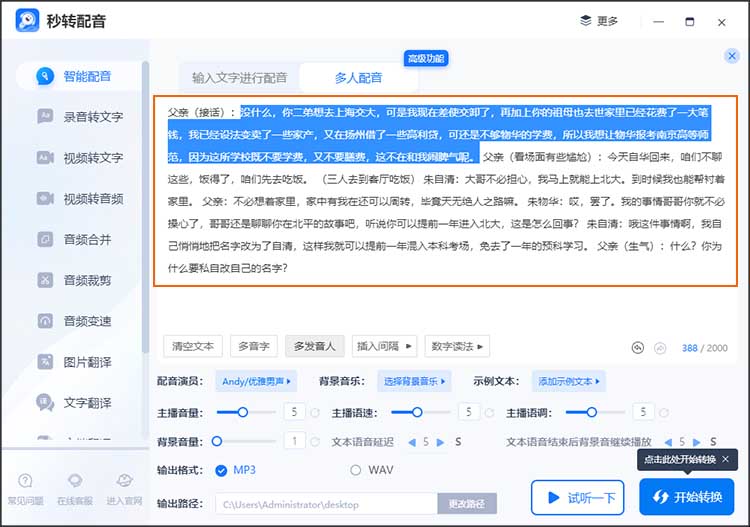Open the Andy/优雅男声 voice actor dropdown
The width and height of the screenshot is (750, 527).
pyautogui.click(x=258, y=381)
